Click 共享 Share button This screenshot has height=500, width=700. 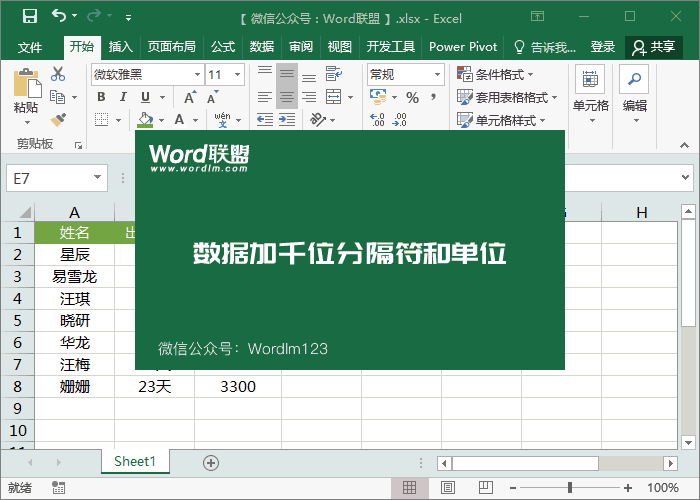654,47
